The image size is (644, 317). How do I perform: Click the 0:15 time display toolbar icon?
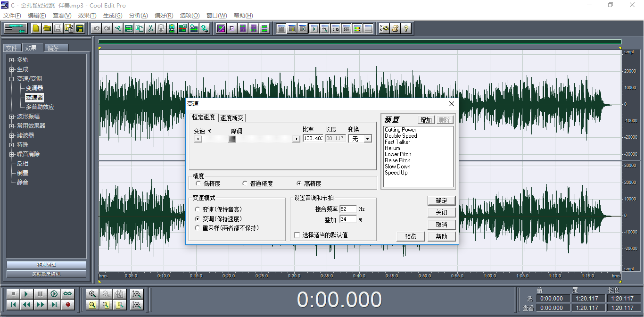tap(337, 28)
